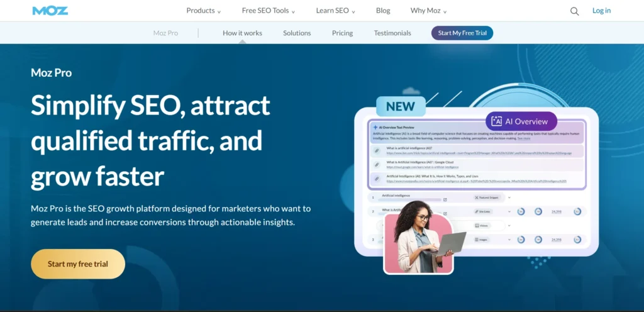Click the 'Moz Pro' heading above the headline

pyautogui.click(x=52, y=73)
